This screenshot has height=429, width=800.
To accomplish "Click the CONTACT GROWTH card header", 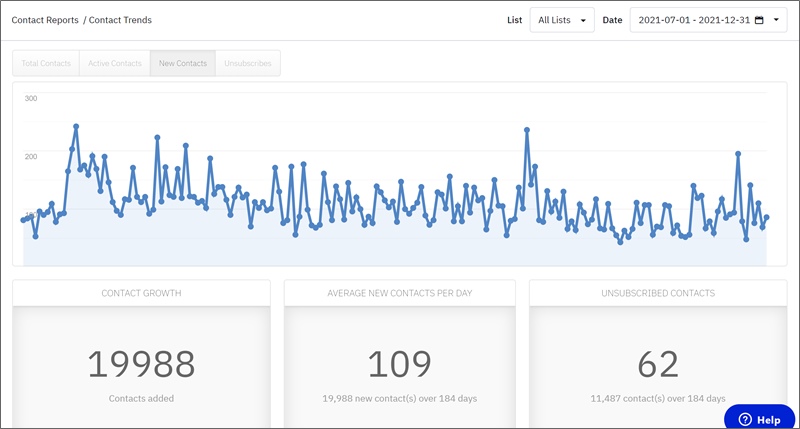I will [x=141, y=293].
